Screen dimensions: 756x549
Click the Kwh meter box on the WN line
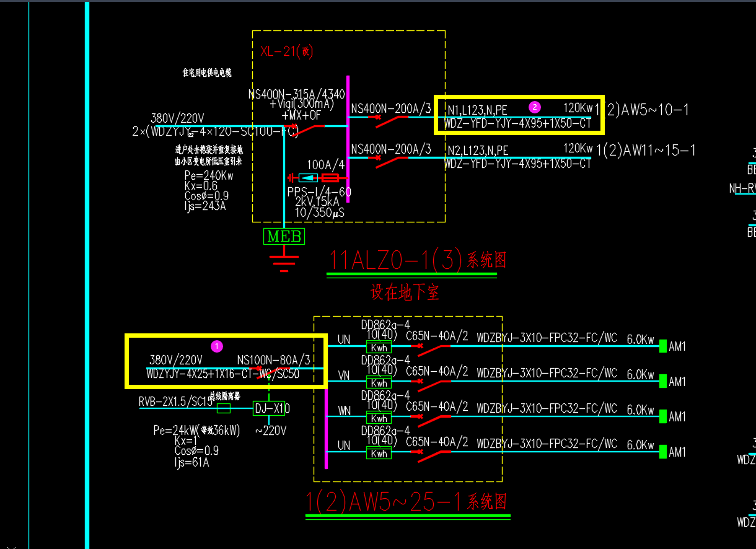(379, 419)
